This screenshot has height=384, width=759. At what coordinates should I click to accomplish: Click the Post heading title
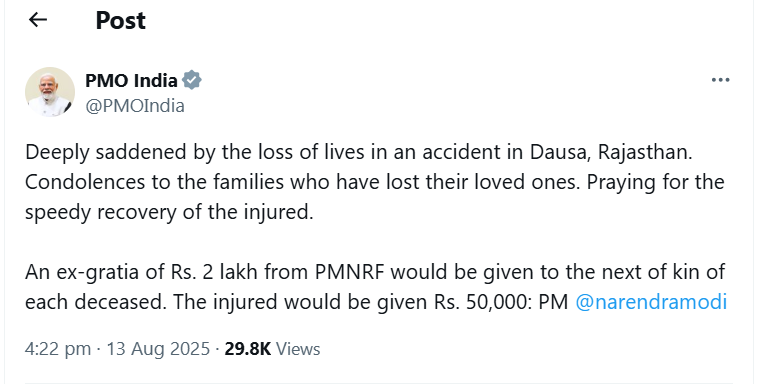pos(121,20)
